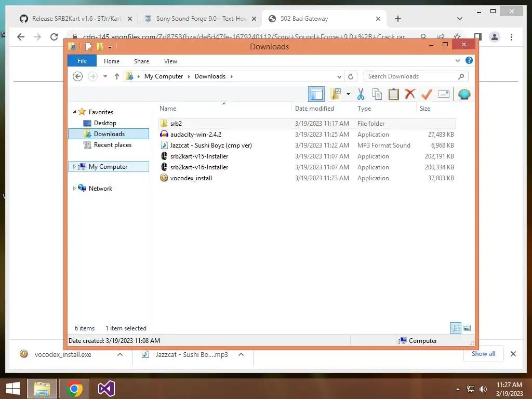Select the vocodex_install file
The image size is (532, 399).
[x=307, y=178]
